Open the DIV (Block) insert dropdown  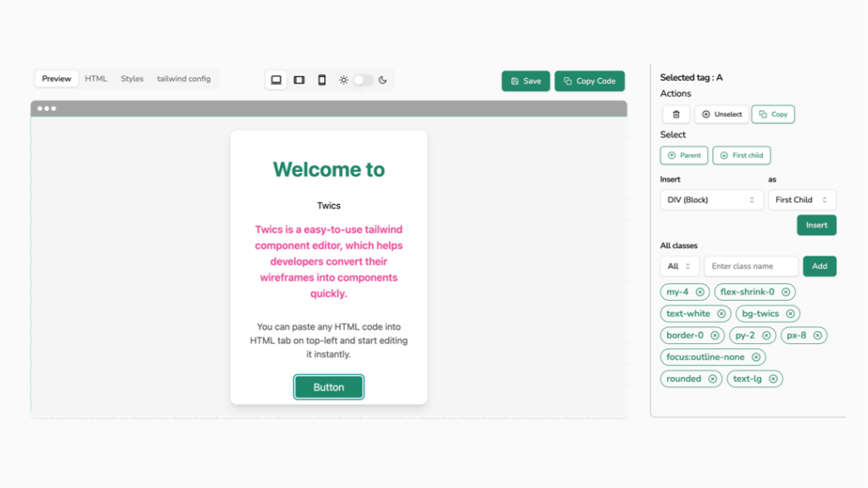click(711, 200)
